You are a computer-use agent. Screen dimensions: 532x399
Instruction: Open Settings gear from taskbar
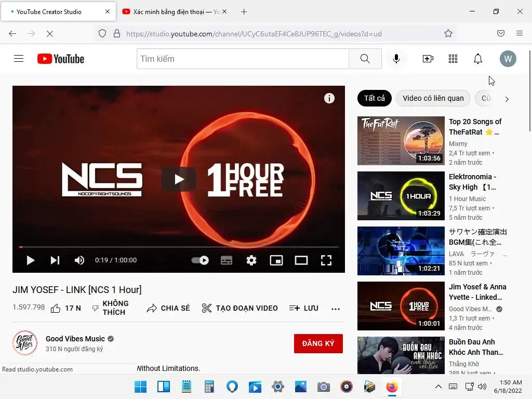pos(278,387)
